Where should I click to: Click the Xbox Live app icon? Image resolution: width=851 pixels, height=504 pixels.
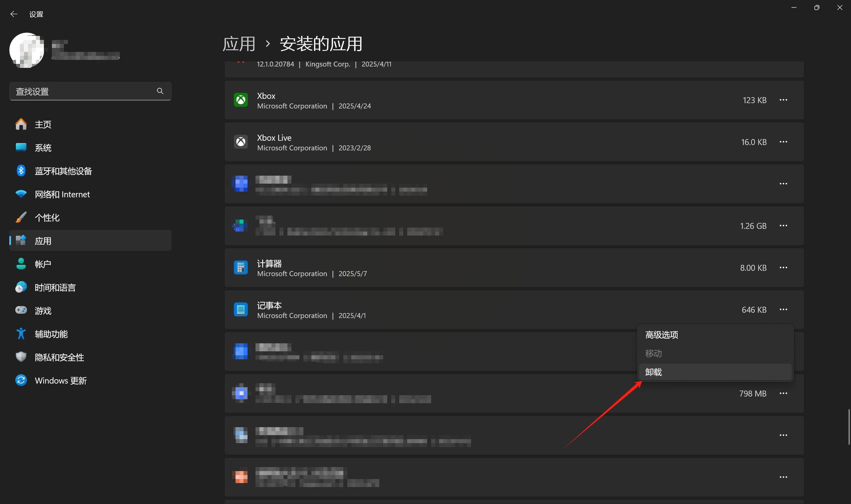[x=241, y=142]
